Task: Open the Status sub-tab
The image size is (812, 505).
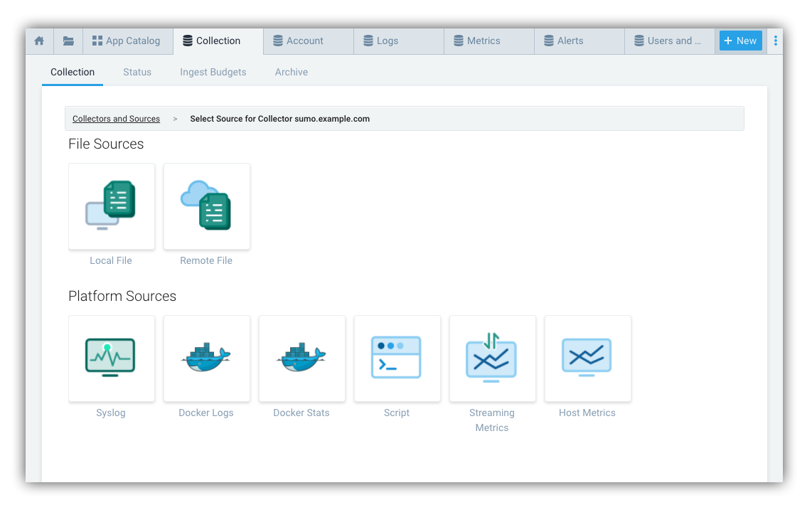Action: point(137,72)
